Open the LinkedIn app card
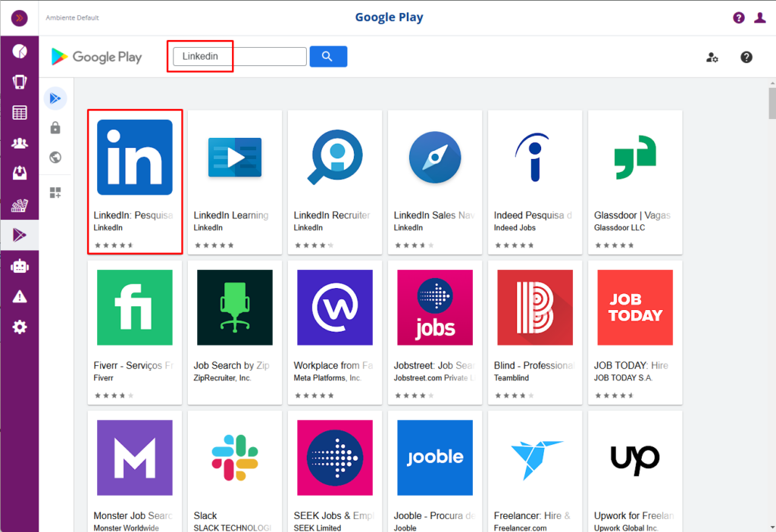776x532 pixels. 135,182
